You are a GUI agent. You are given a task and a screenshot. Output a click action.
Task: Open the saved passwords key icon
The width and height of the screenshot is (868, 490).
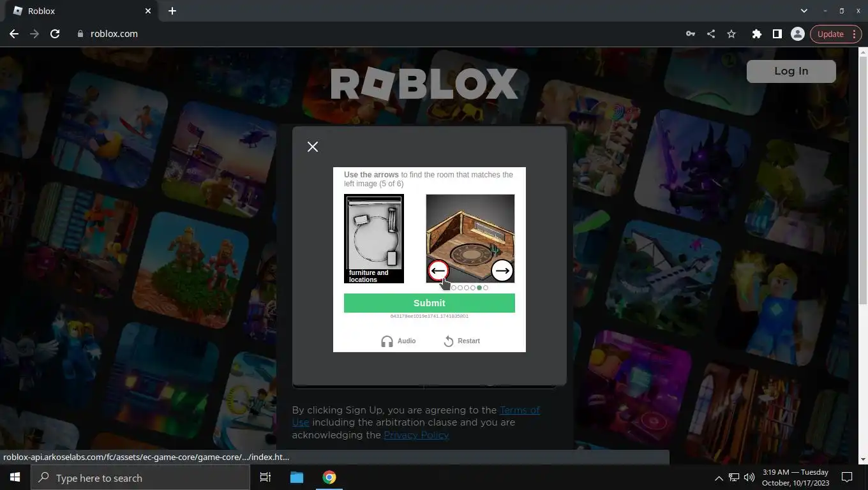coord(691,34)
